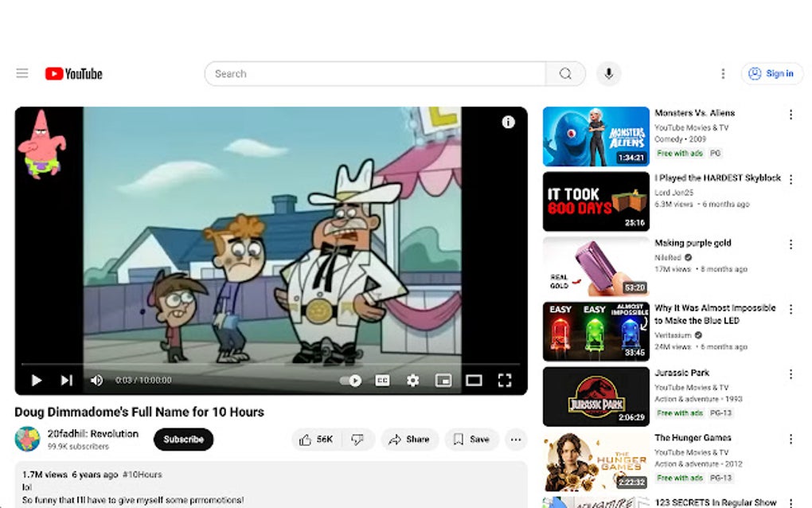Subscribe to 20fadhil: Revolution
812x508 pixels.
[x=183, y=440]
